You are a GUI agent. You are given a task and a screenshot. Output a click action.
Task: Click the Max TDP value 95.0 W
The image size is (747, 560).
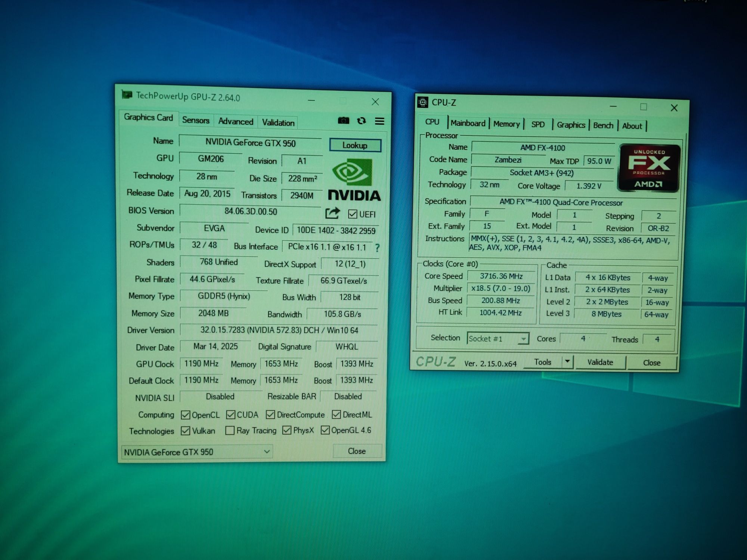[x=599, y=161]
